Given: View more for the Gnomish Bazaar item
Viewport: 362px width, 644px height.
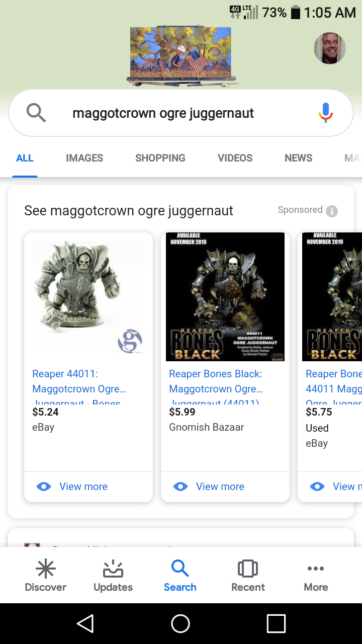Looking at the screenshot, I should [220, 487].
